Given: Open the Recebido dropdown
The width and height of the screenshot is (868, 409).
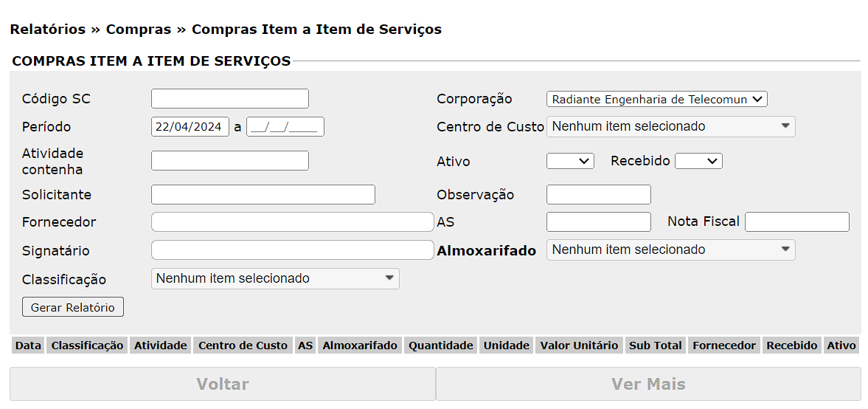Looking at the screenshot, I should (x=698, y=161).
